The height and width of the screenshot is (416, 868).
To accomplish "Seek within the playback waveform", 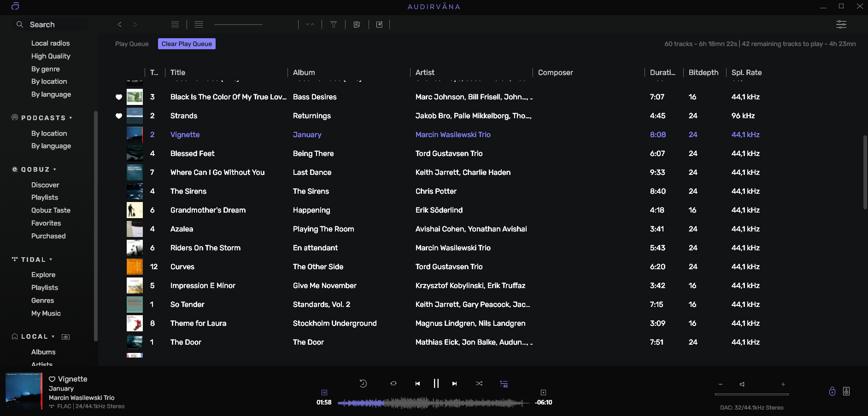I will pyautogui.click(x=434, y=403).
